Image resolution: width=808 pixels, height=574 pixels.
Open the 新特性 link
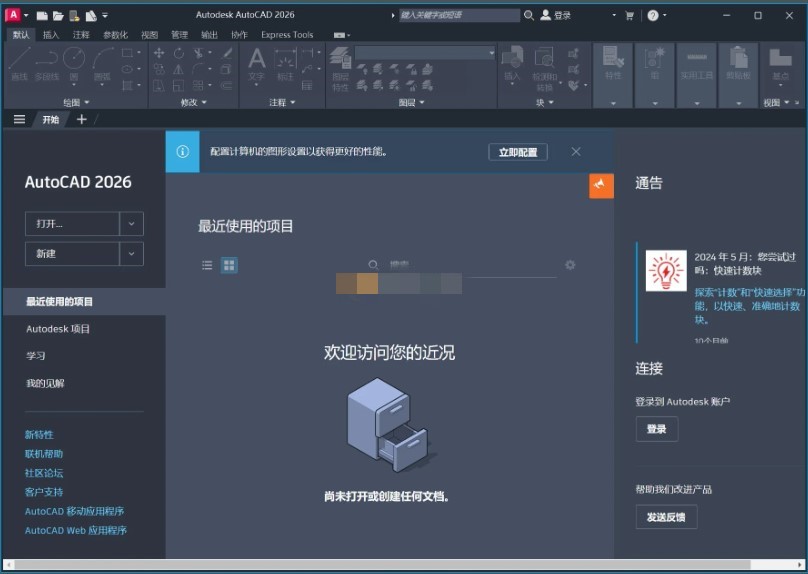click(39, 434)
